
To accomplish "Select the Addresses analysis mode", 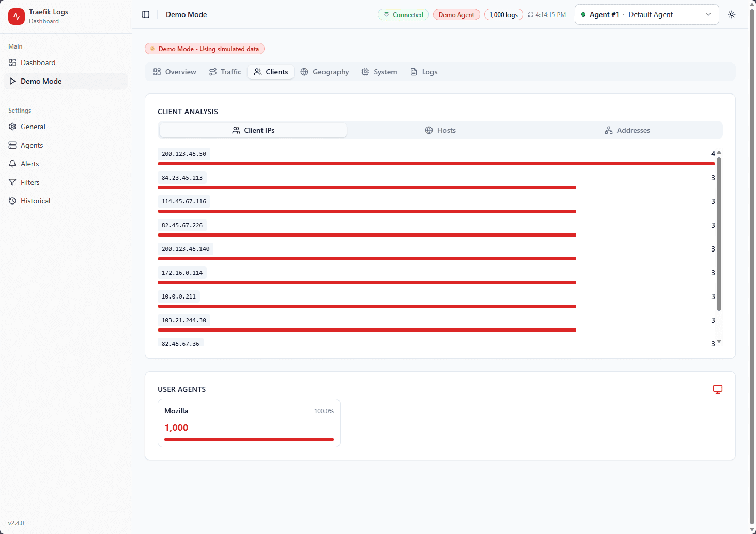I will pos(627,130).
